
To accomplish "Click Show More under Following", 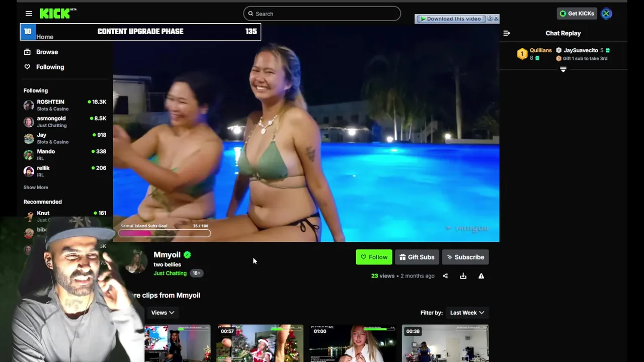I will tap(36, 187).
